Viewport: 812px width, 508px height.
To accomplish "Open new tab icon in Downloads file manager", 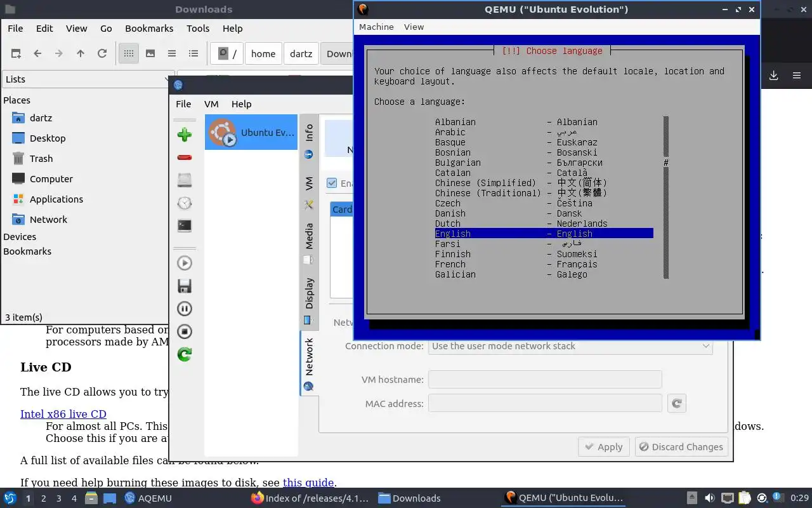I will tap(16, 53).
